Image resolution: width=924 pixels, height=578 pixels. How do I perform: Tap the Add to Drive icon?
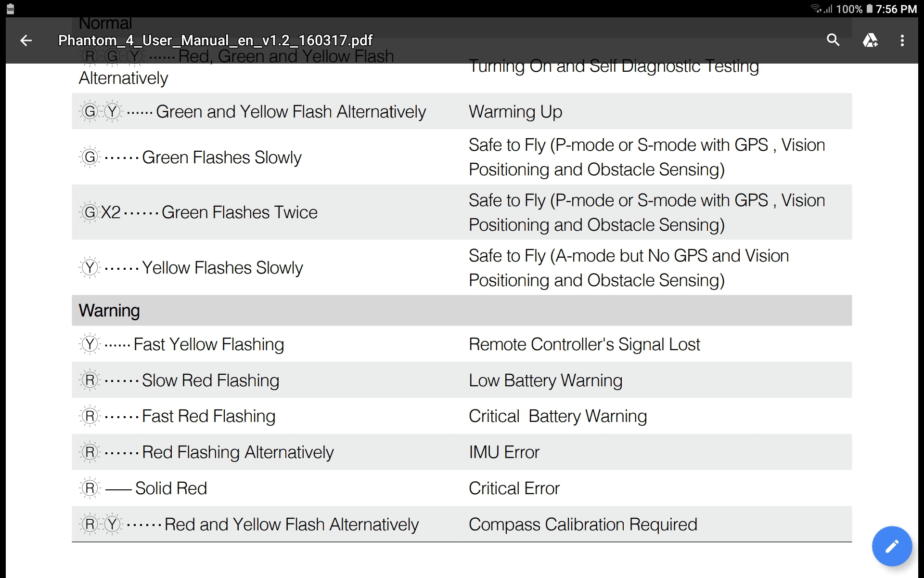click(x=870, y=40)
